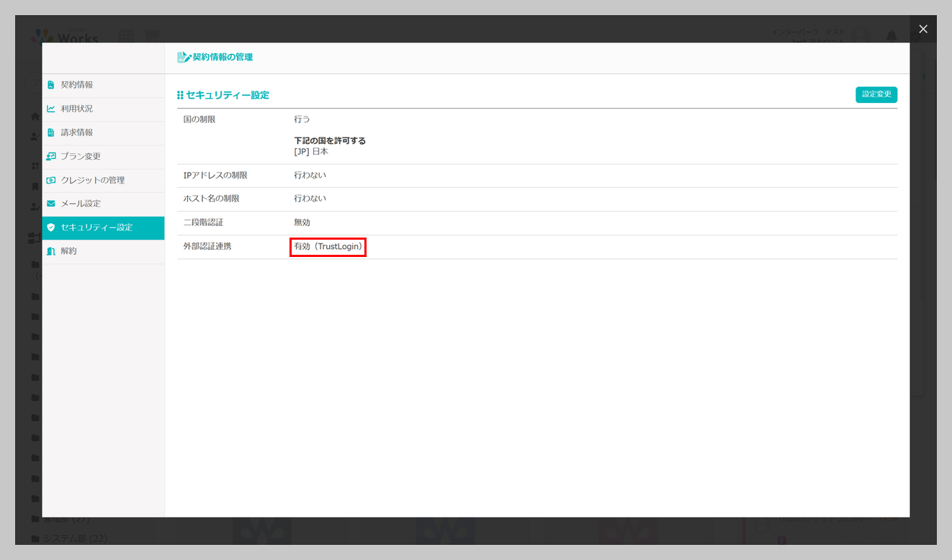Close the dialog with the X button
Viewport: 952px width, 560px height.
(923, 29)
